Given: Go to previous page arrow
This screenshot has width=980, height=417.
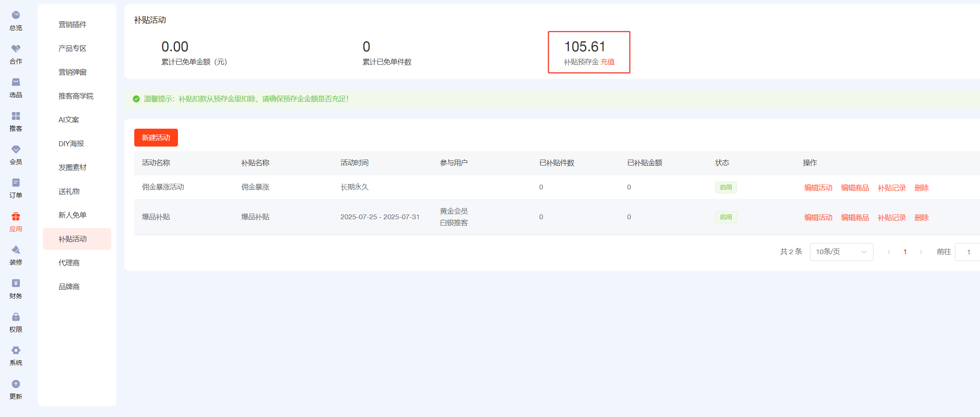Looking at the screenshot, I should click(889, 252).
